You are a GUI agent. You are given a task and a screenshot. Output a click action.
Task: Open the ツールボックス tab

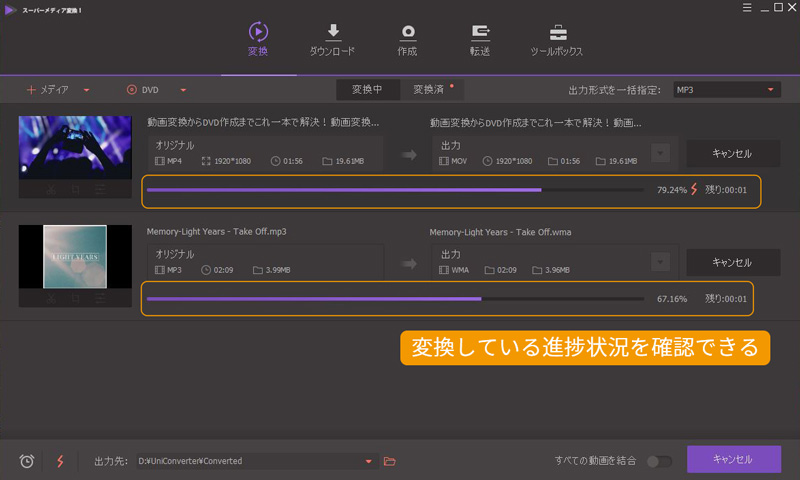(x=557, y=39)
